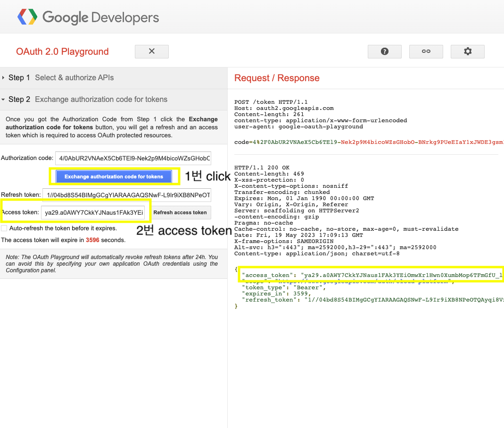504x428 pixels.
Task: Click the OAuth 2.0 Playground title
Action: pyautogui.click(x=62, y=51)
